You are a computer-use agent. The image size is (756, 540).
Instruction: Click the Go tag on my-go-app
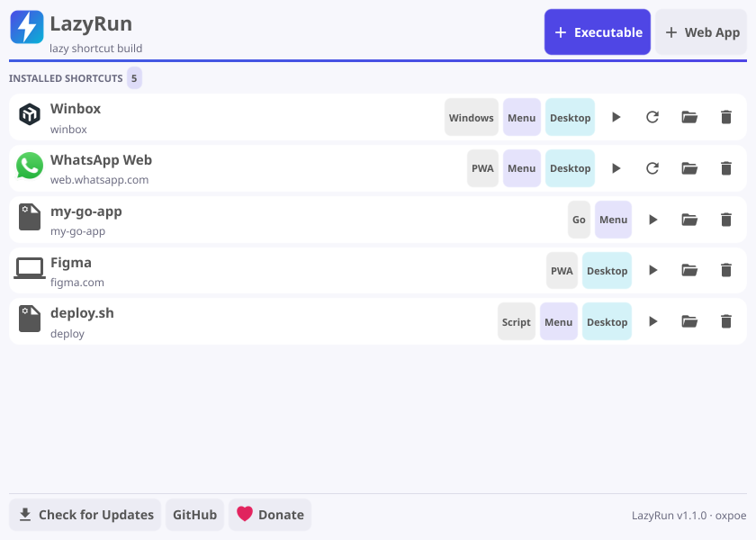tap(579, 220)
